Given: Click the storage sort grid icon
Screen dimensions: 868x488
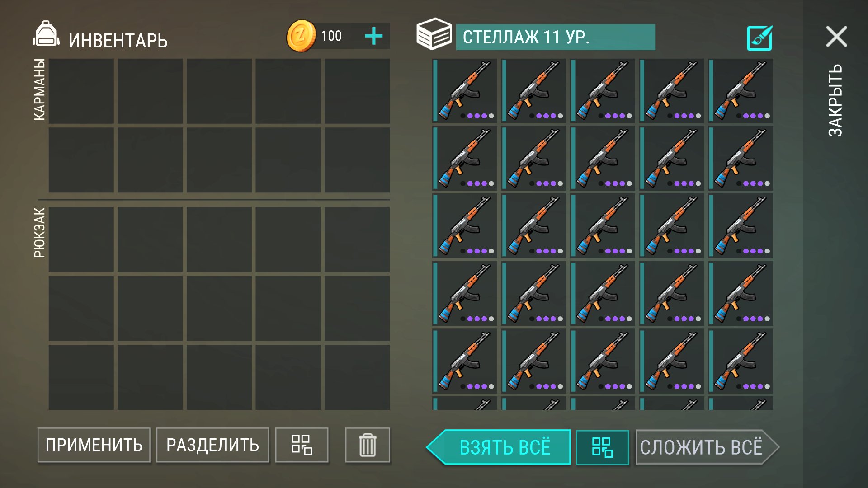Looking at the screenshot, I should (x=602, y=447).
